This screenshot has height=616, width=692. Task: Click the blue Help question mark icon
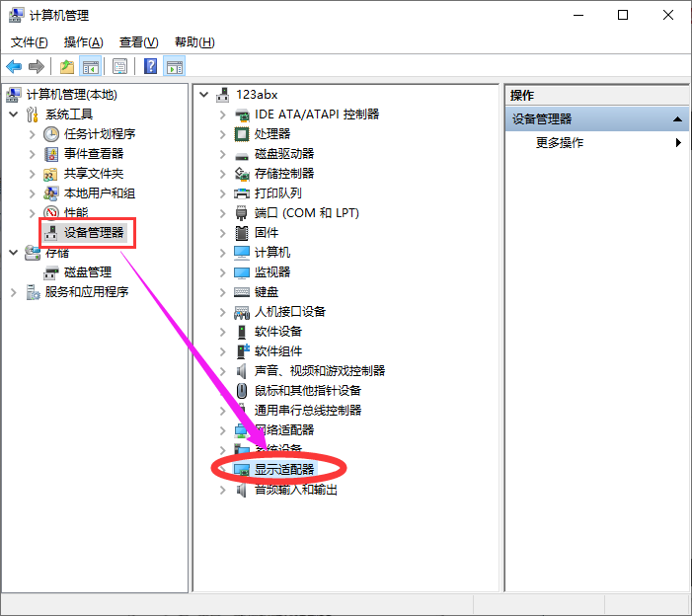[x=150, y=66]
